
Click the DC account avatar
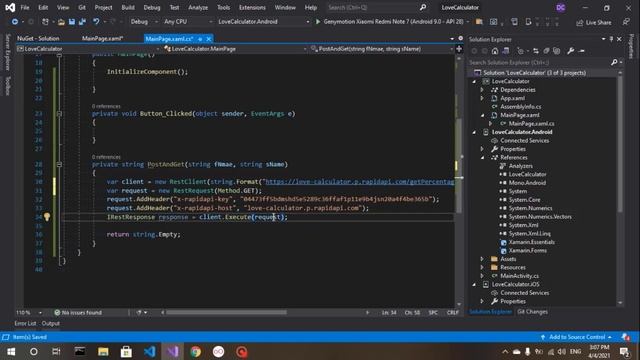click(x=561, y=7)
